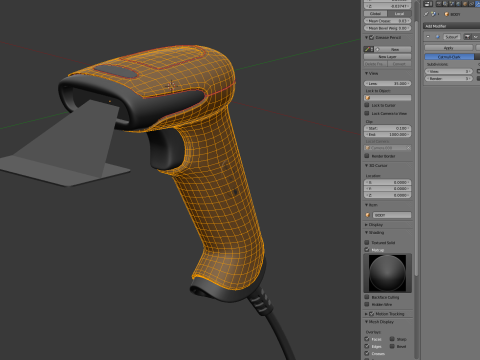Select the Global transform orientation tab
Image resolution: width=480 pixels, height=360 pixels.
(375, 14)
